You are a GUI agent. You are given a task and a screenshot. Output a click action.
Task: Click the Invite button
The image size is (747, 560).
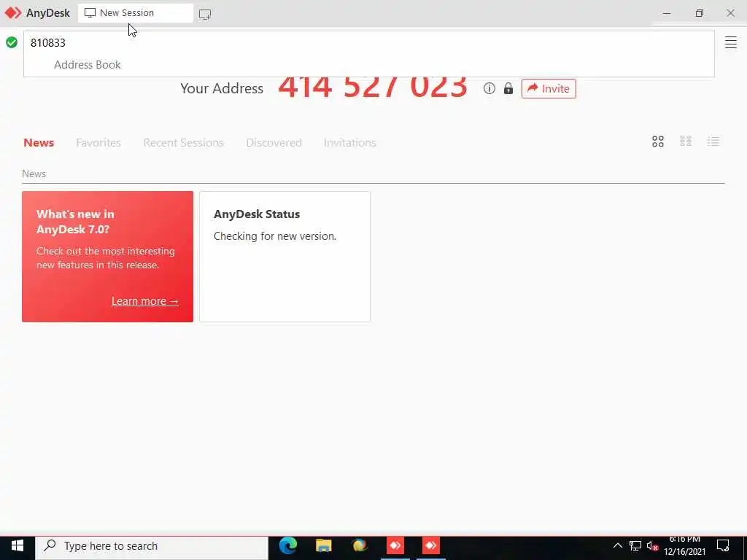coord(549,88)
